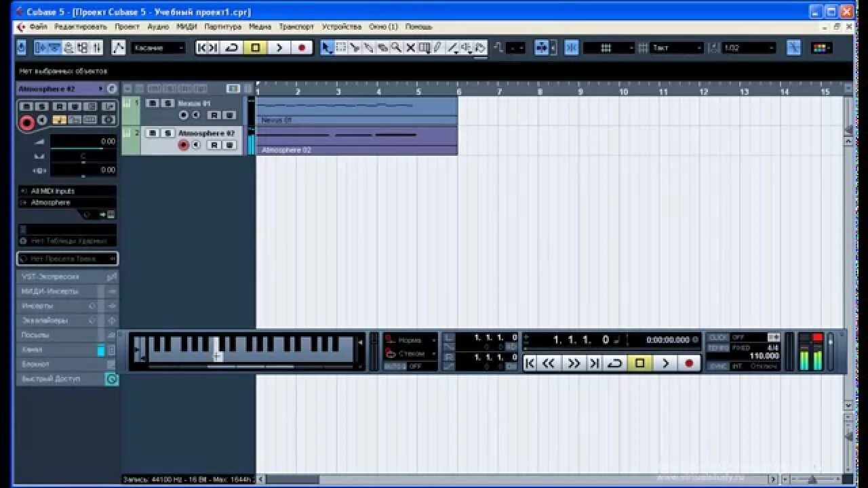Select the Object Selection arrow tool

tap(327, 47)
